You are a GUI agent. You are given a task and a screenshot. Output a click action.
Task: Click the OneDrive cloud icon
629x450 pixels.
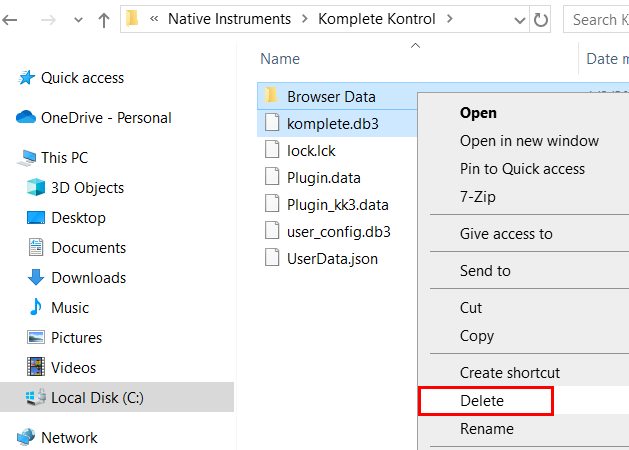pos(26,118)
